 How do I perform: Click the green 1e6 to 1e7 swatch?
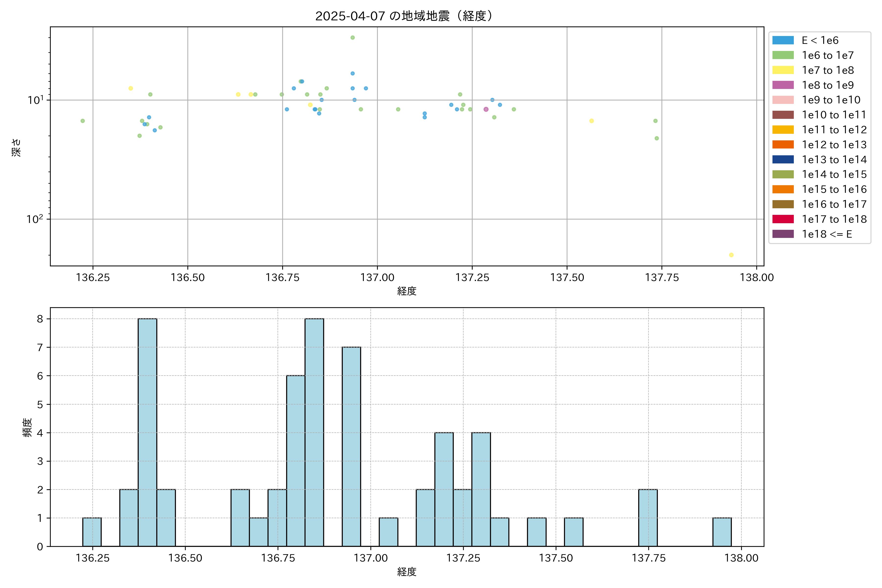783,55
